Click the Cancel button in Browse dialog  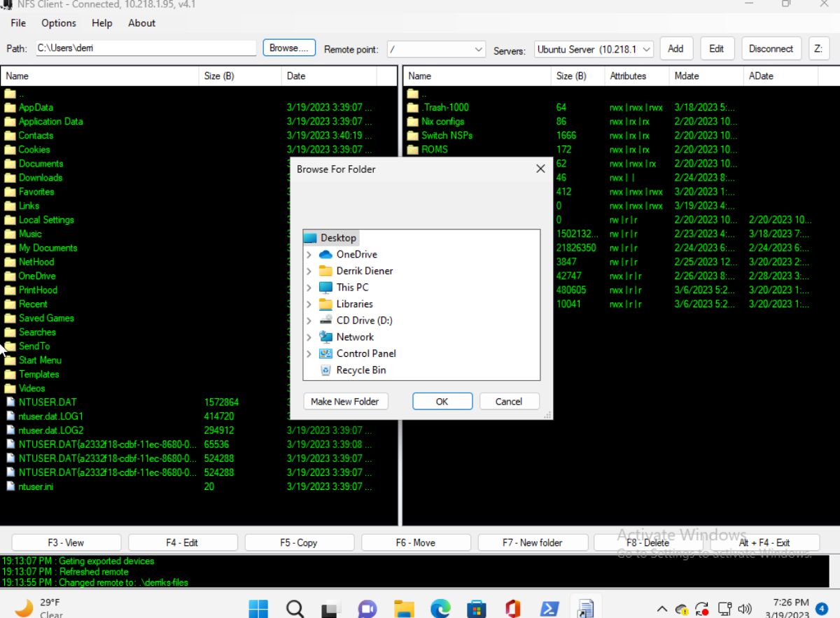[508, 402]
